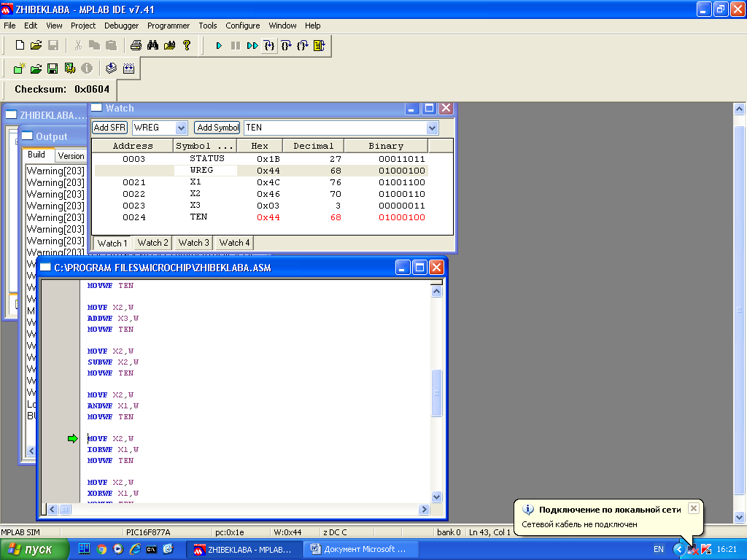Click the Help question mark icon

[187, 45]
